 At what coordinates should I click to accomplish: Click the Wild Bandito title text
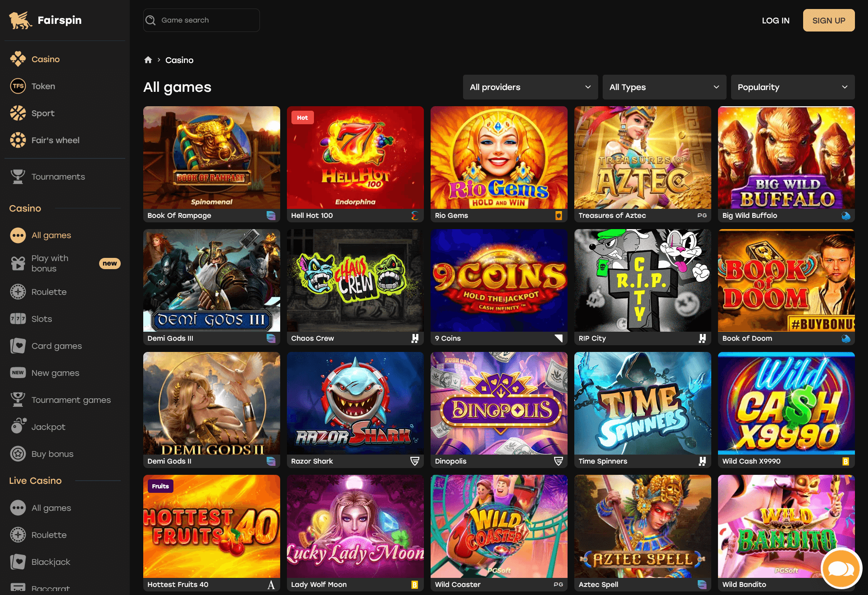tap(744, 584)
